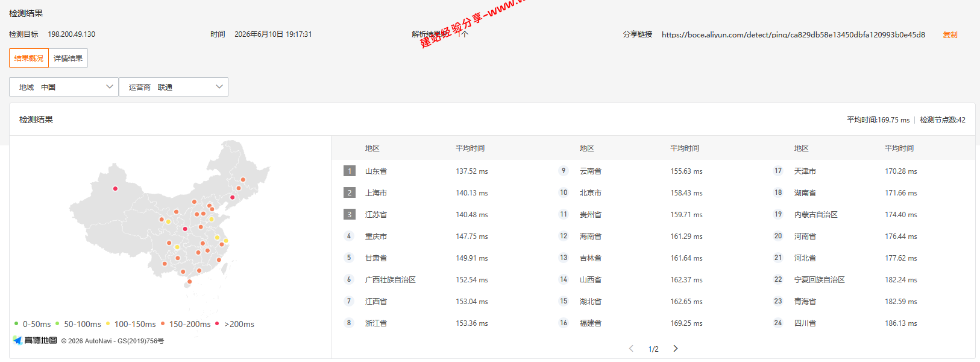Click rank badge 3 for 江苏省
The height and width of the screenshot is (362, 980).
[x=350, y=214]
